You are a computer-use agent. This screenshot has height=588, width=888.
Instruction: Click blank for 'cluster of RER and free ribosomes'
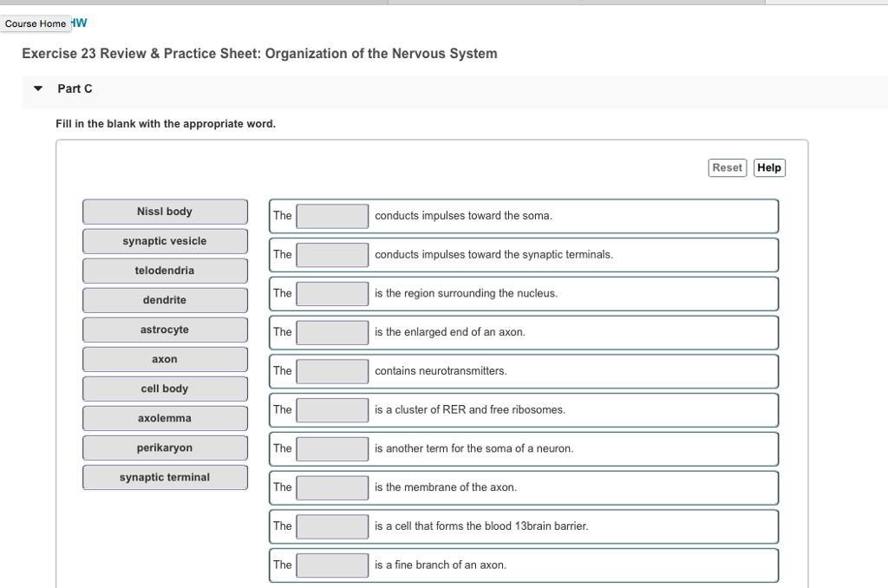(x=333, y=410)
